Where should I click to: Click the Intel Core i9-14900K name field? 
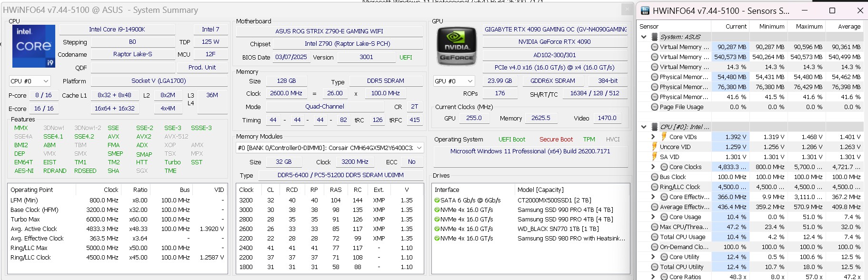click(x=117, y=30)
